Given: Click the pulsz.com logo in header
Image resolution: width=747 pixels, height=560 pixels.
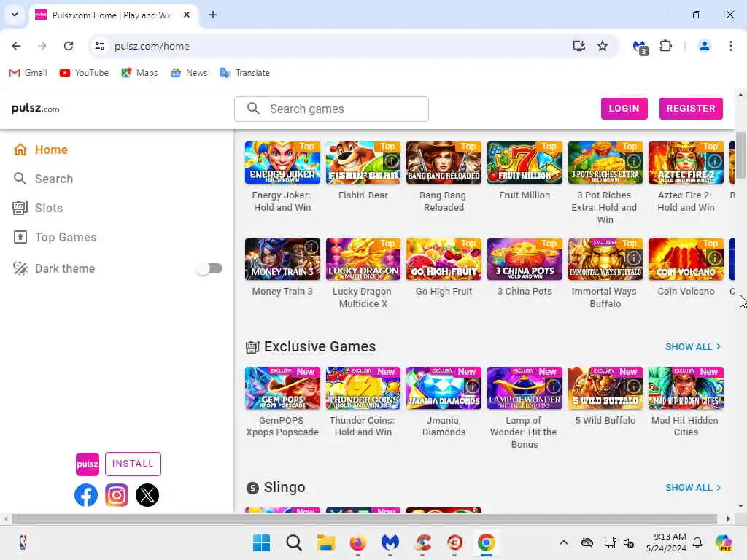Looking at the screenshot, I should (x=35, y=109).
